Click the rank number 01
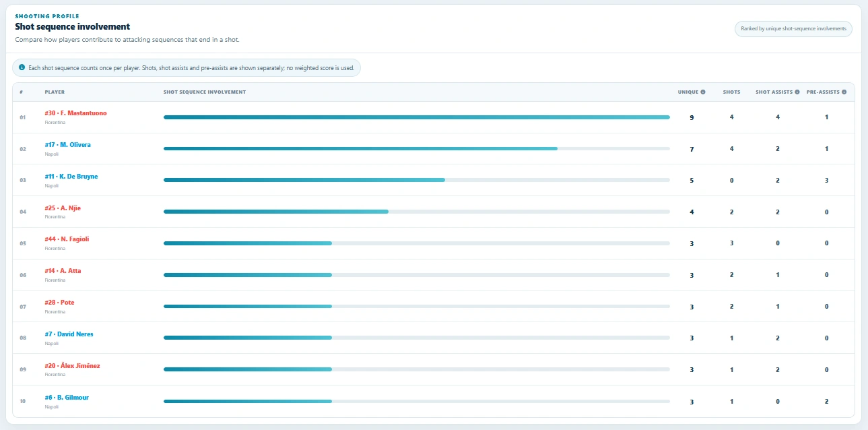The height and width of the screenshot is (430, 868). pyautogui.click(x=22, y=117)
